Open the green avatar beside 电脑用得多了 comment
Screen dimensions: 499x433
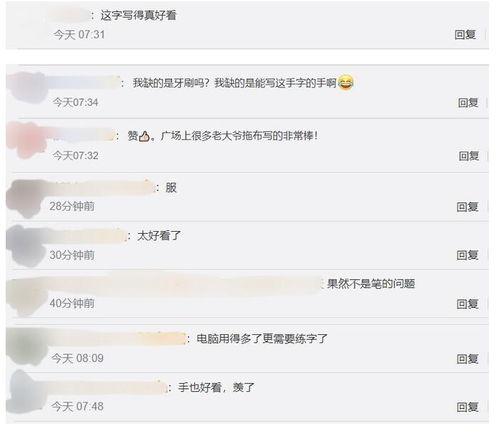(26, 347)
